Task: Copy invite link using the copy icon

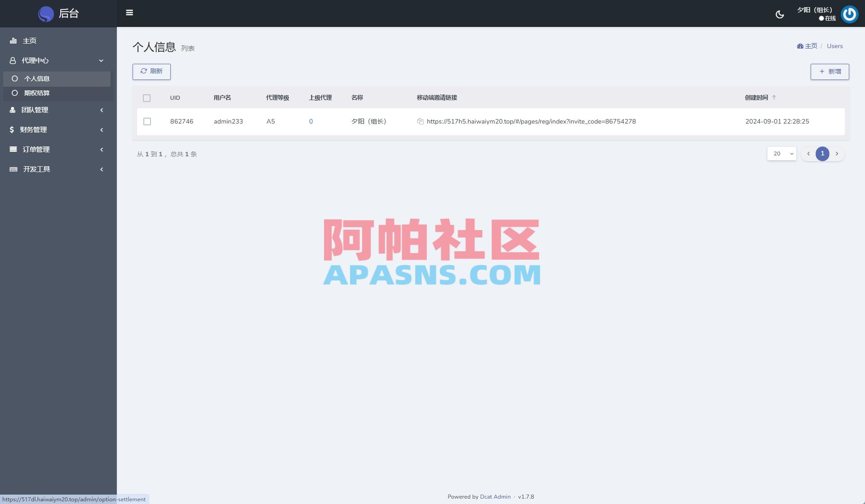Action: pos(420,121)
